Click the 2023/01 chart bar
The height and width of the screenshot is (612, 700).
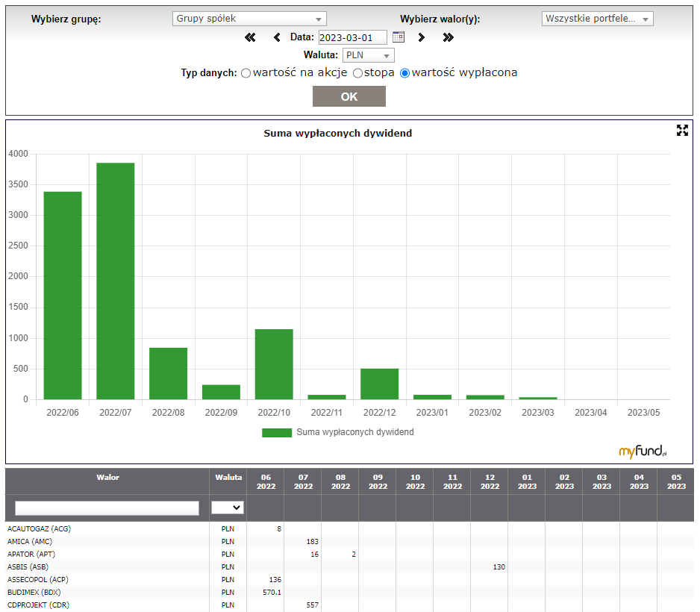(433, 397)
